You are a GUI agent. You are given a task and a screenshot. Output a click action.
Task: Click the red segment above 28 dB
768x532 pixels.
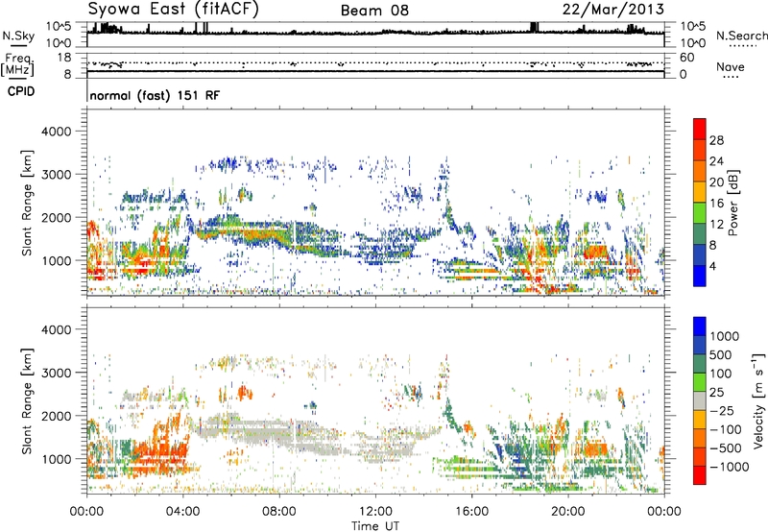700,130
